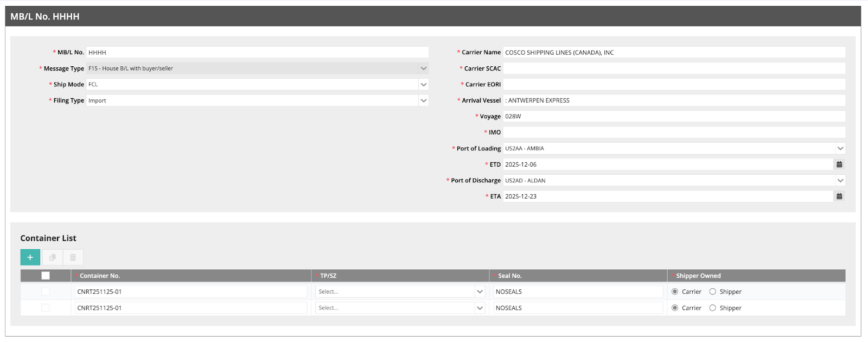
Task: Open TP/SZ select in first container row
Action: pyautogui.click(x=400, y=292)
